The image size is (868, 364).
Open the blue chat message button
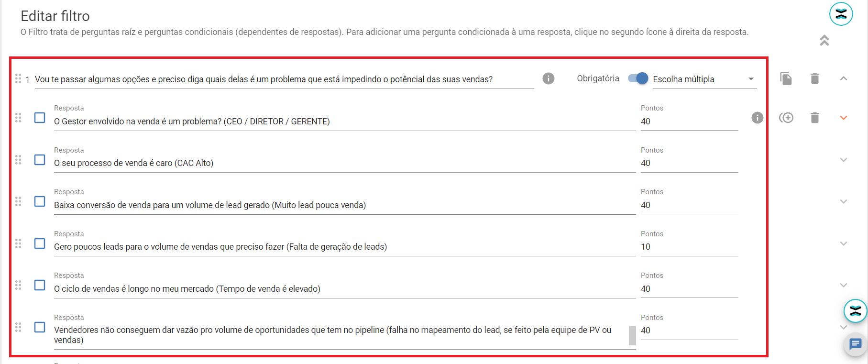pos(855,344)
